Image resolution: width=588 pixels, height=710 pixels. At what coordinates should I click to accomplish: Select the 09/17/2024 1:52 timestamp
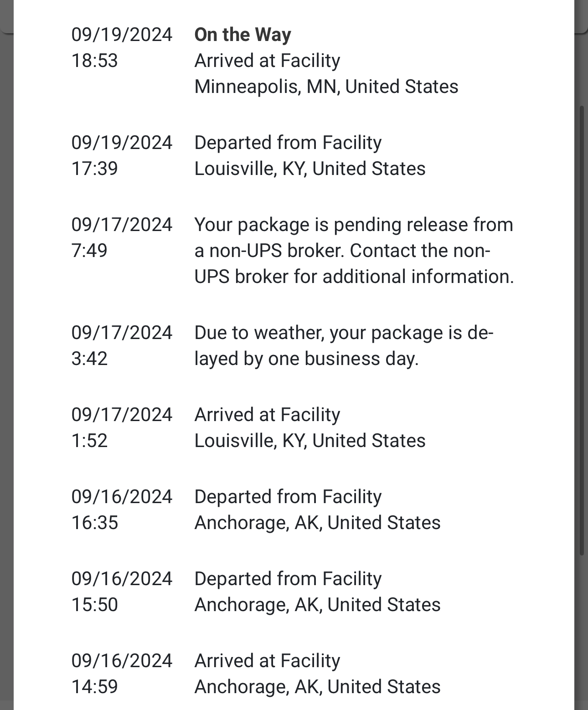pyautogui.click(x=122, y=427)
